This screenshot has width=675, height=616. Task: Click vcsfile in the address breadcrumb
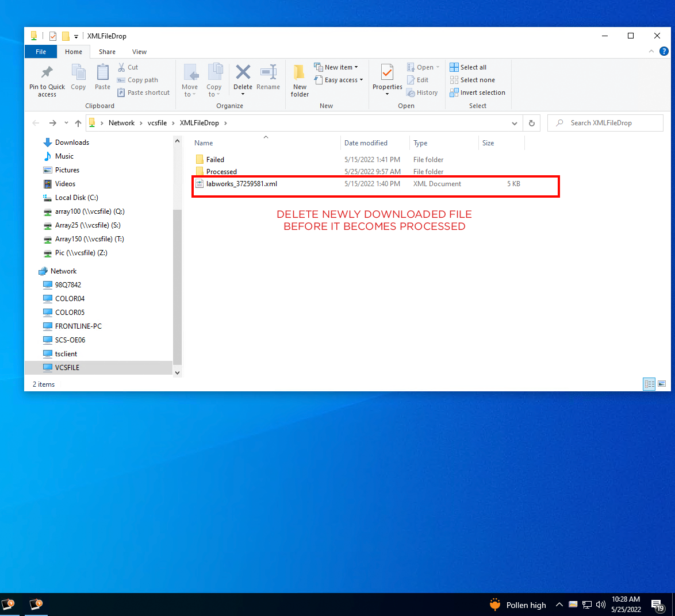[x=157, y=123]
